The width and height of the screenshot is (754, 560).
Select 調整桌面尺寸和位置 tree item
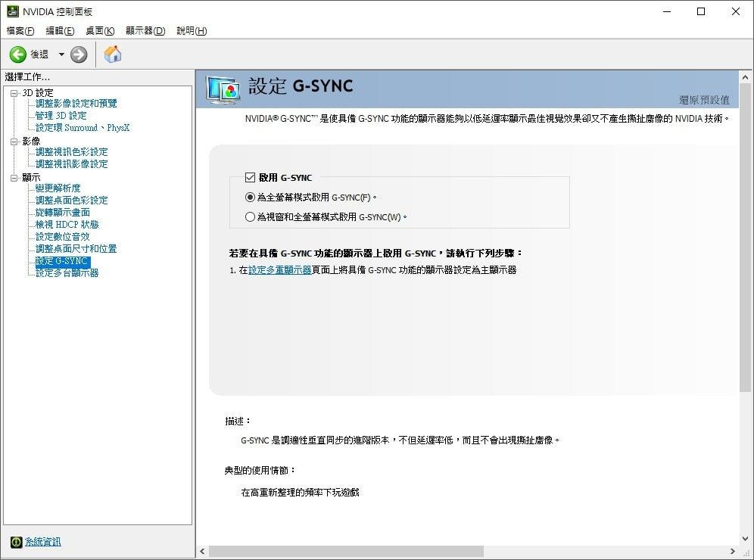76,248
